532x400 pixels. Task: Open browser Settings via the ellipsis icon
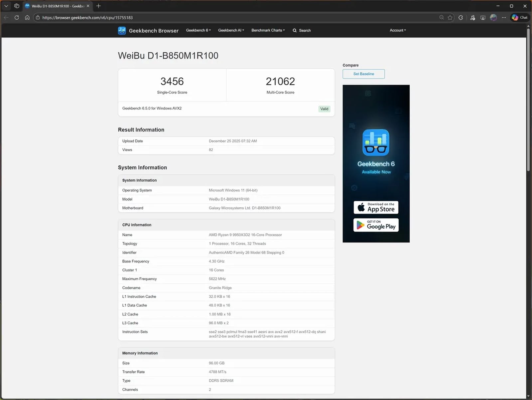click(504, 17)
